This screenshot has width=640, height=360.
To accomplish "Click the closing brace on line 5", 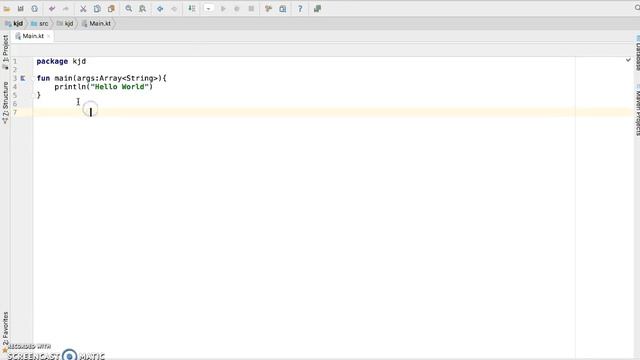I will 39,95.
